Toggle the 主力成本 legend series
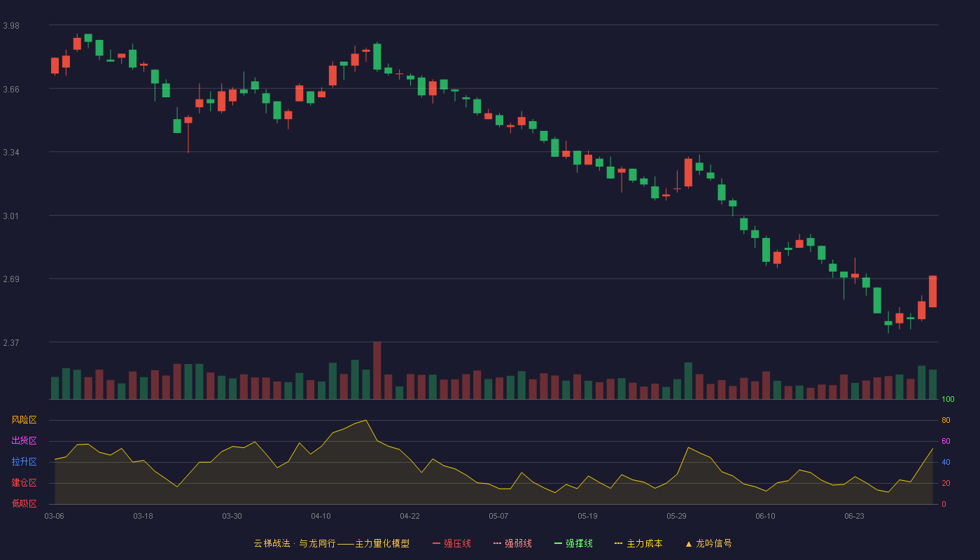 pos(638,543)
